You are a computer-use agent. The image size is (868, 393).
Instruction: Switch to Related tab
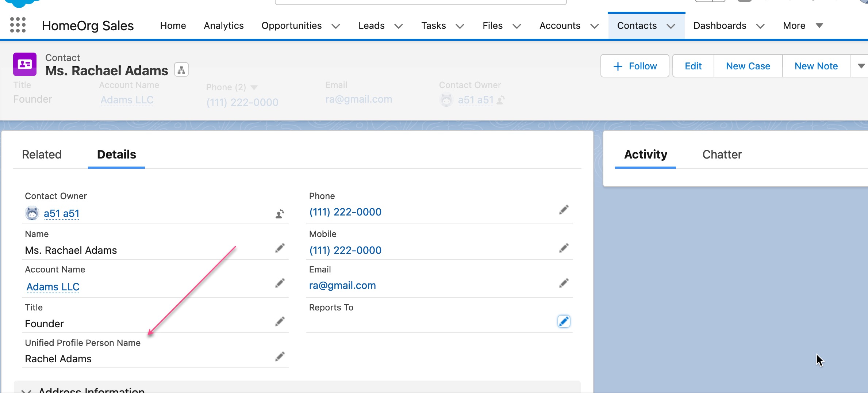(42, 154)
